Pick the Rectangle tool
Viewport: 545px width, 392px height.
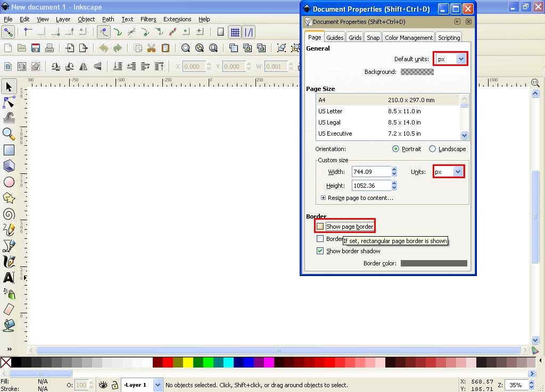(9, 150)
